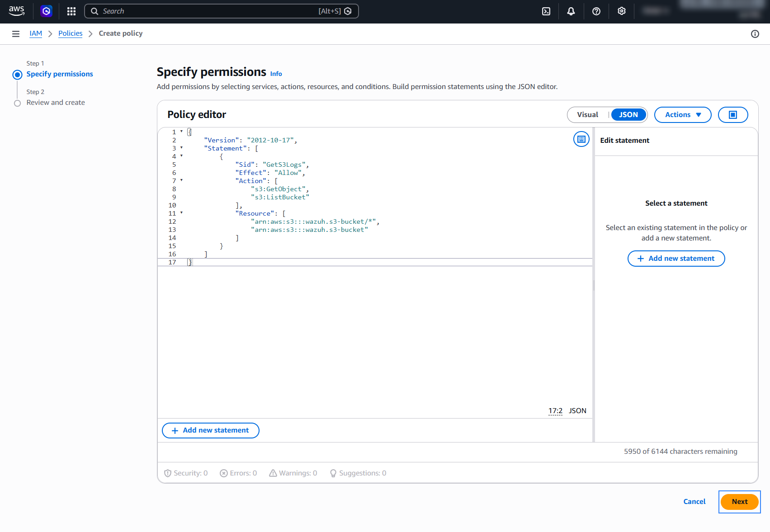
Task: Open the notifications bell icon
Action: pyautogui.click(x=571, y=11)
